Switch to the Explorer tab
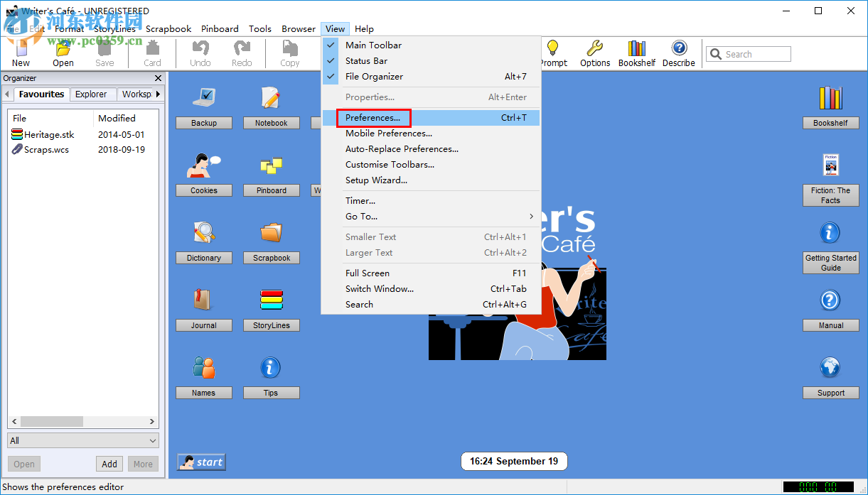 coord(91,94)
